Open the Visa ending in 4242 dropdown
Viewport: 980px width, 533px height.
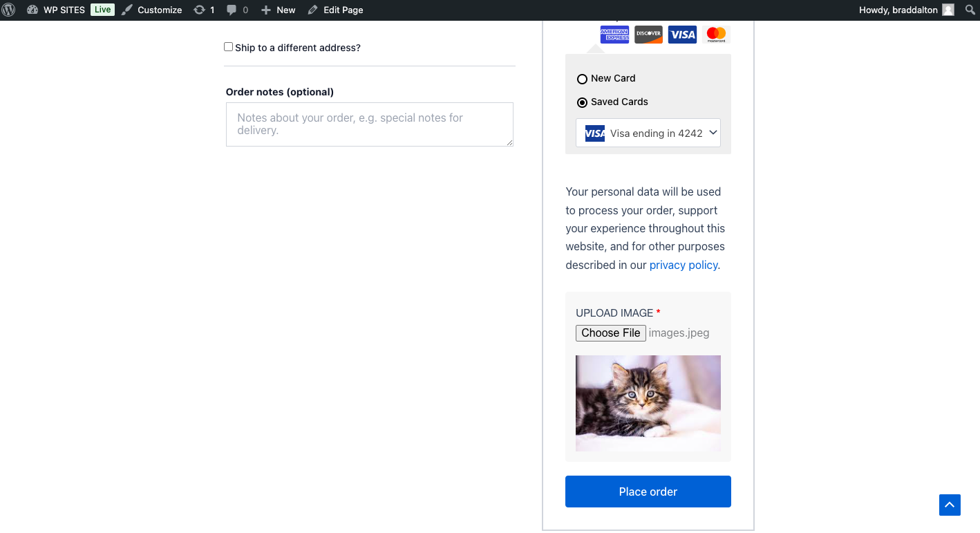(648, 133)
